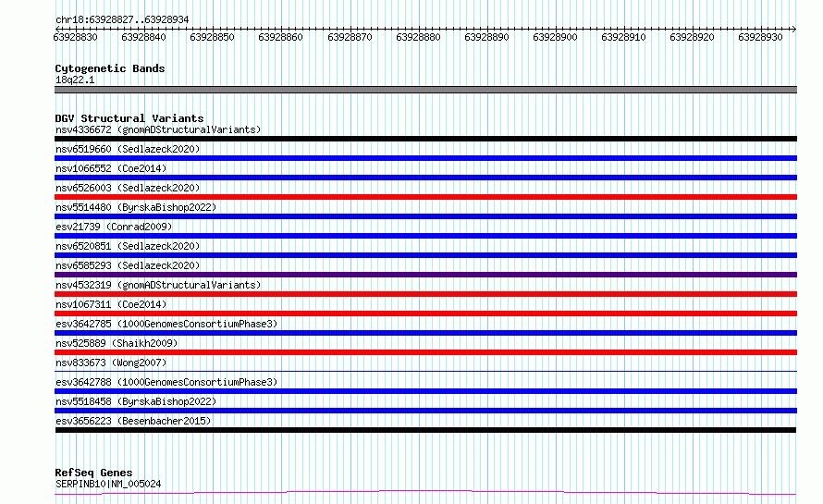Click the blue bar for nsv6520851

point(425,255)
